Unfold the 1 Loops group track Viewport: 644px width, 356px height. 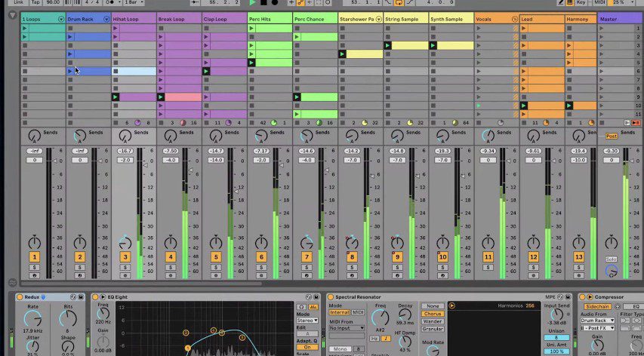(x=60, y=18)
